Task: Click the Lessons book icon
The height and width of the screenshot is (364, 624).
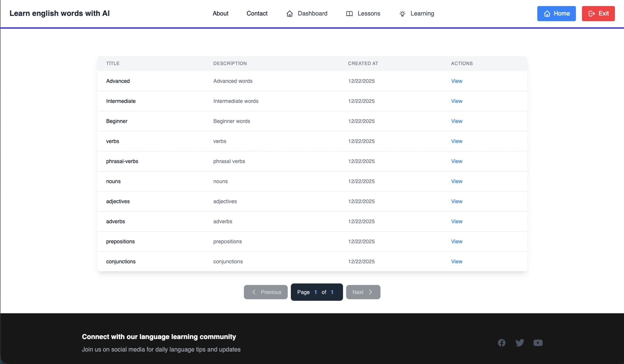Action: 349,14
